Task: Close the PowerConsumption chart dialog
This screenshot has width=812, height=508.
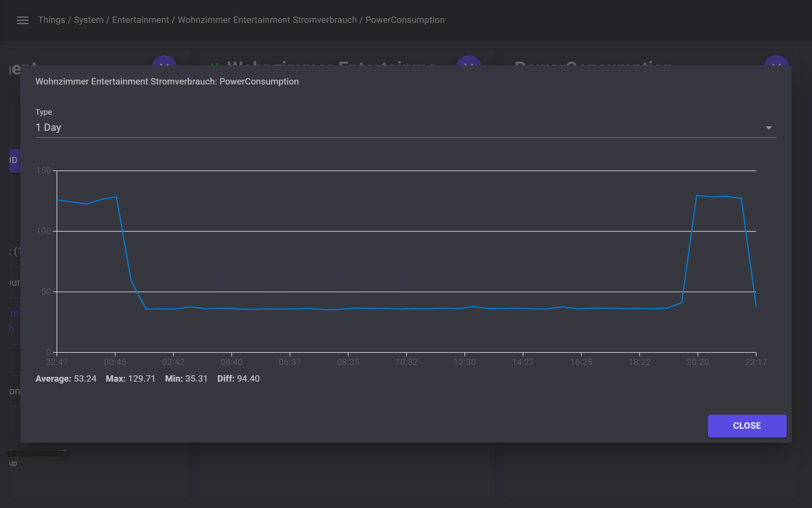Action: point(747,426)
